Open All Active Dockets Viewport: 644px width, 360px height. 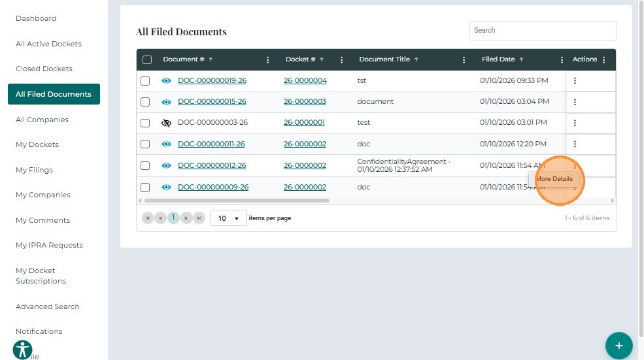click(48, 44)
